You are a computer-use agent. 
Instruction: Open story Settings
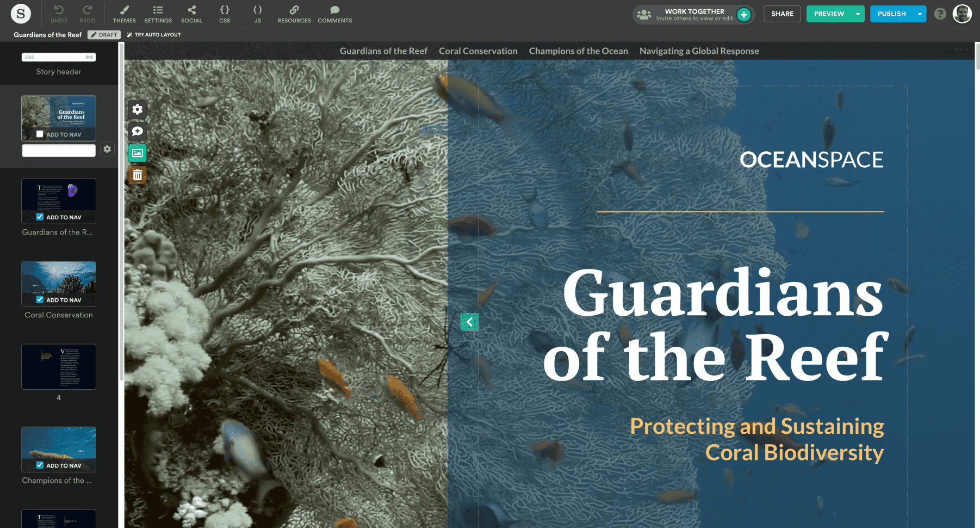pyautogui.click(x=158, y=14)
